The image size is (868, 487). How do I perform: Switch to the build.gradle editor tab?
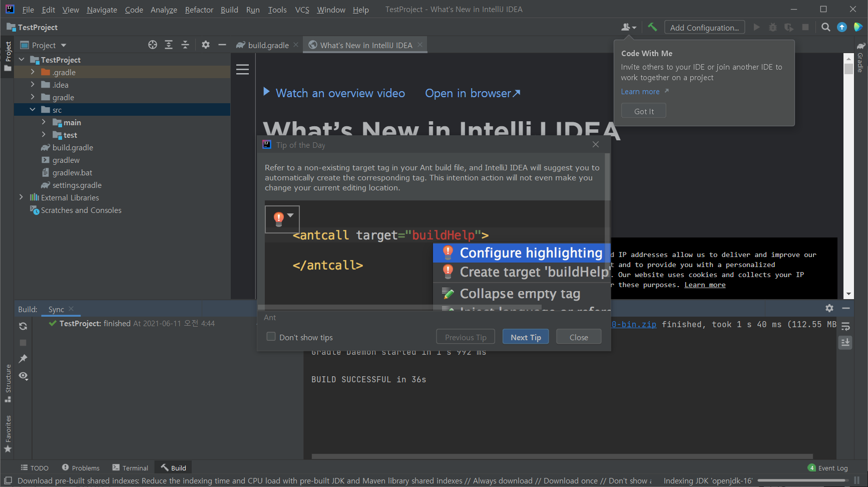click(x=268, y=45)
